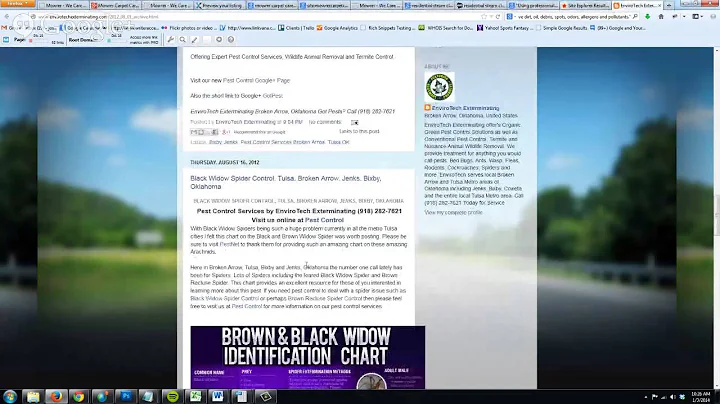Open 'Rich Snippets Testing' bookmark
This screenshot has height=404, width=720.
[388, 28]
